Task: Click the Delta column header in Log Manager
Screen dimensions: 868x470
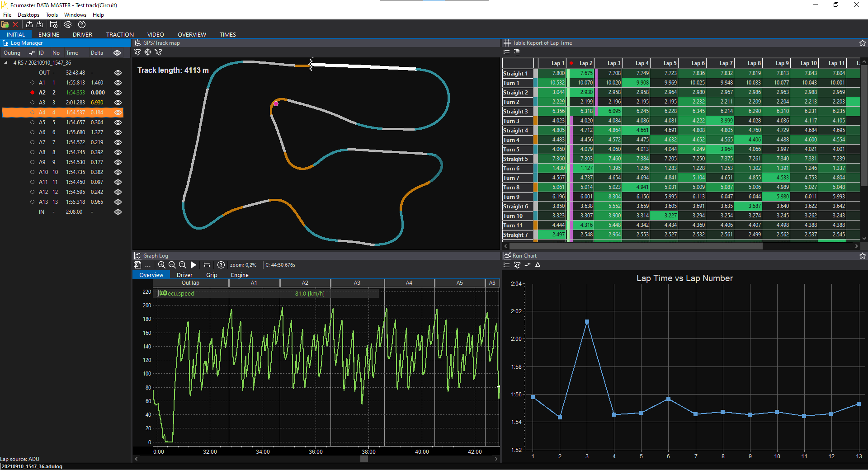Action: click(x=97, y=53)
